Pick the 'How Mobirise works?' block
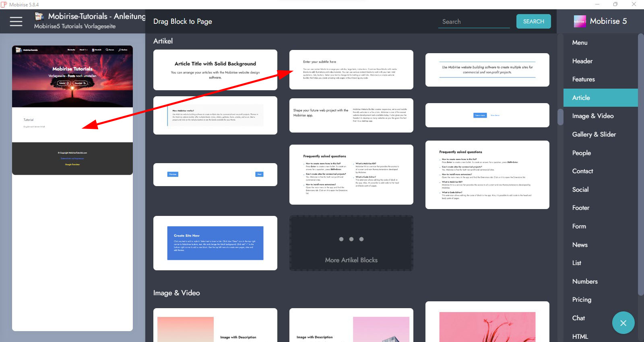Screen dimensions: 644x342 215,115
